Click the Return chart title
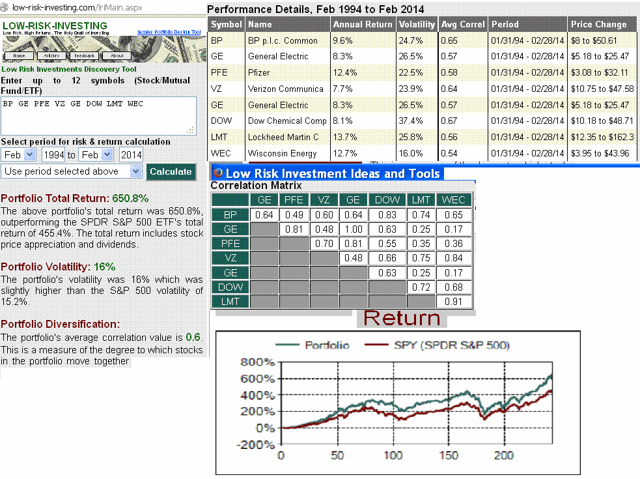The width and height of the screenshot is (640, 479). [x=402, y=318]
